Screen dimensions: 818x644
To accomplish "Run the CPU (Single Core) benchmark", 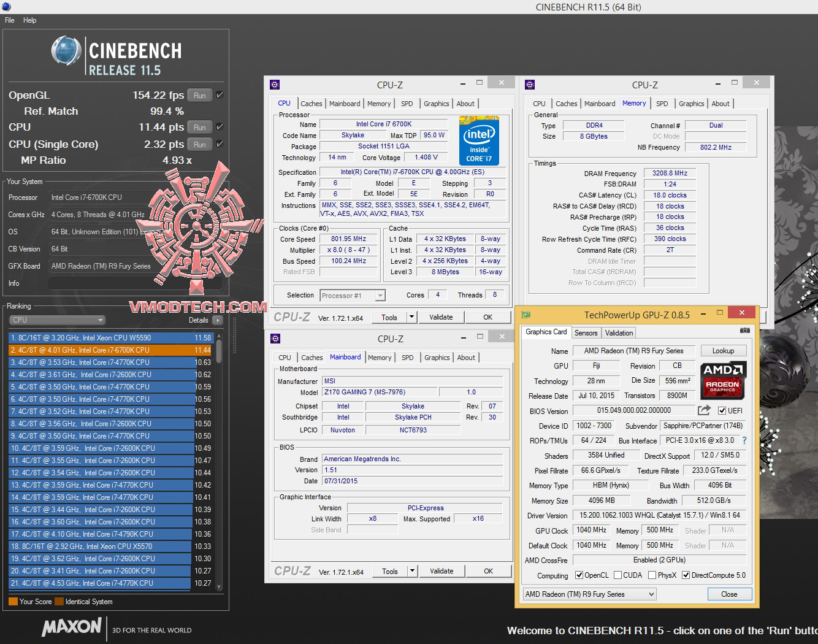I will (x=200, y=144).
